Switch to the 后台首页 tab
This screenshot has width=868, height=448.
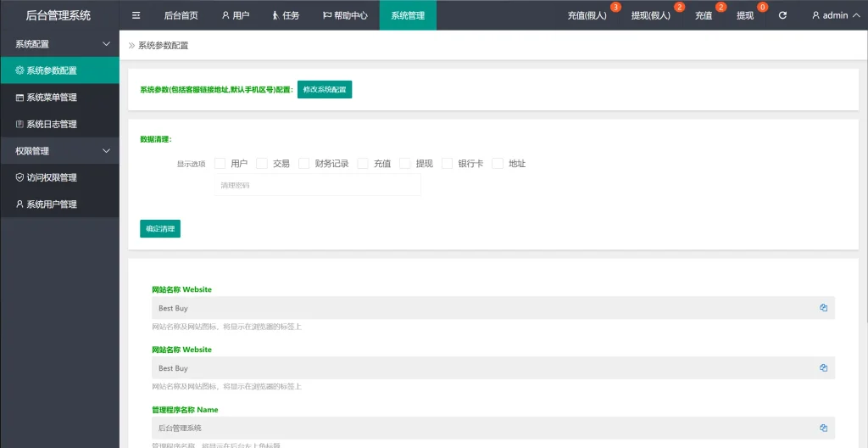point(181,15)
